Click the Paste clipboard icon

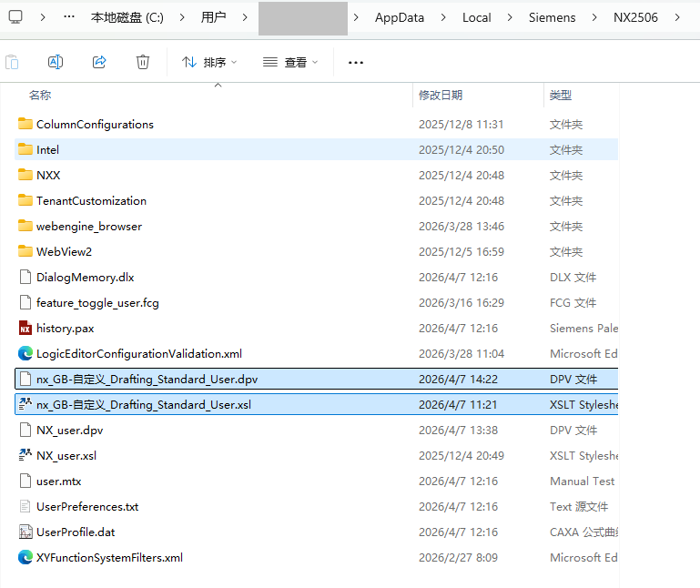[x=12, y=62]
